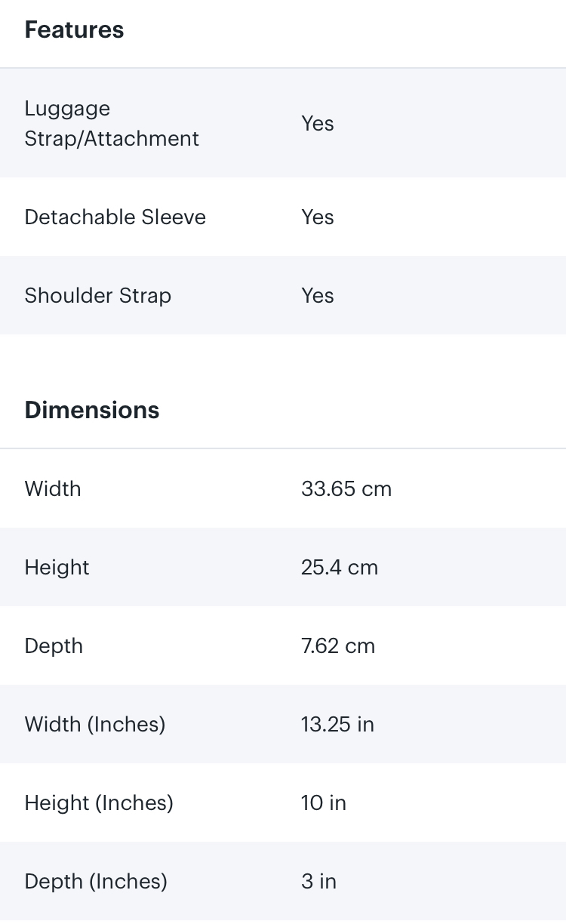Click the Features section heading
This screenshot has height=924, width=566.
tap(74, 30)
